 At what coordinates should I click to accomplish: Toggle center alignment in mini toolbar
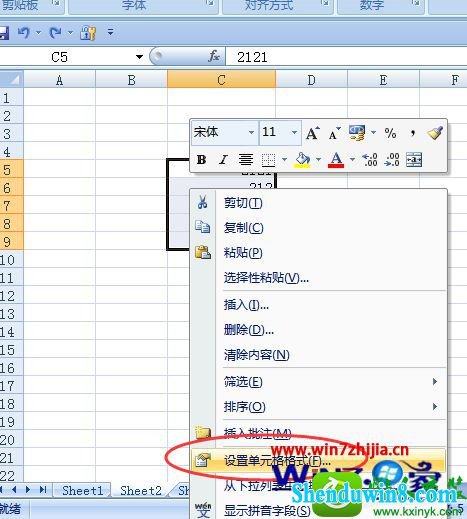[x=246, y=160]
